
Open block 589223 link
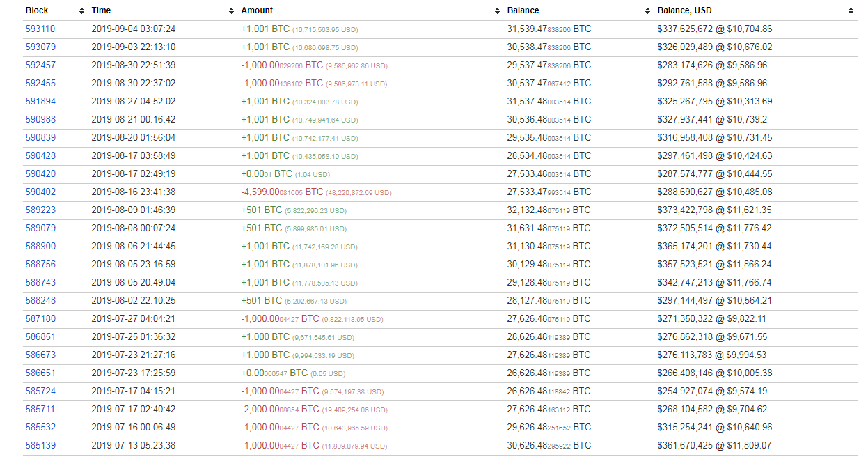(40, 210)
